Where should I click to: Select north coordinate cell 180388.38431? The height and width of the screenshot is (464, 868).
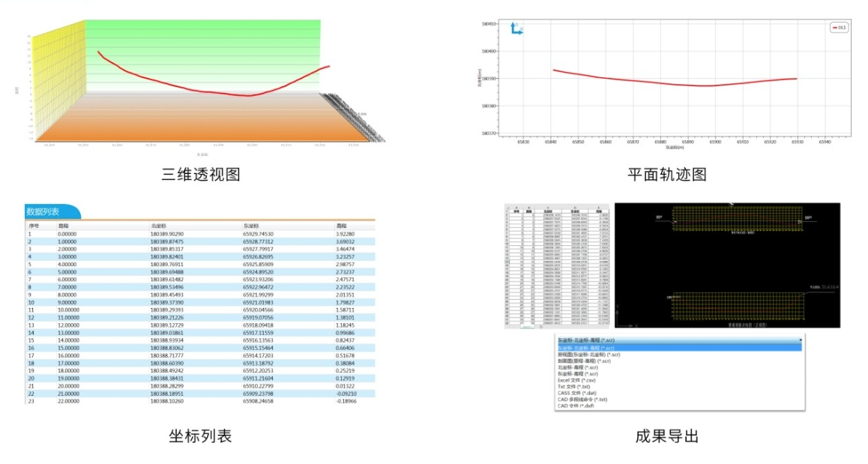coord(166,379)
